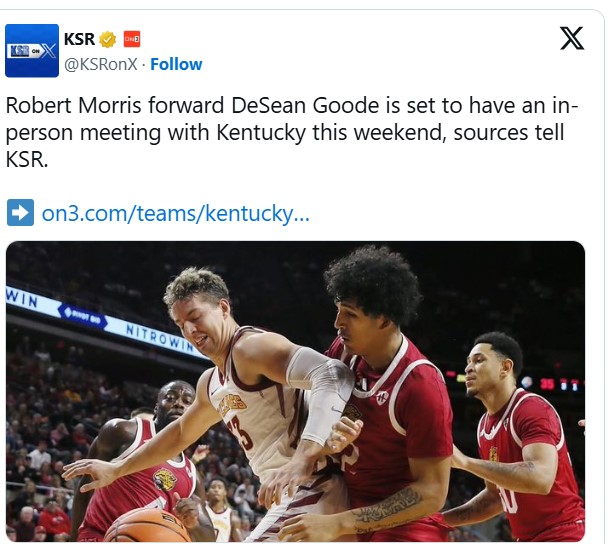Click the X logo in the corner

point(571,38)
